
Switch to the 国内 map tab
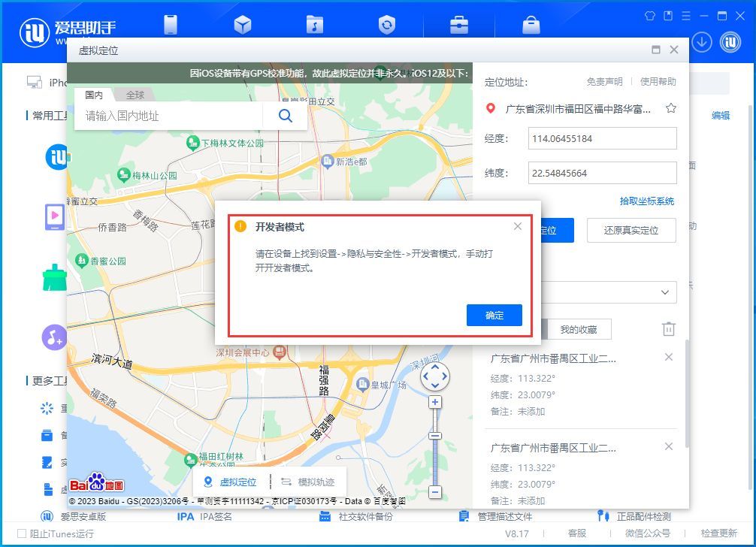pyautogui.click(x=94, y=95)
